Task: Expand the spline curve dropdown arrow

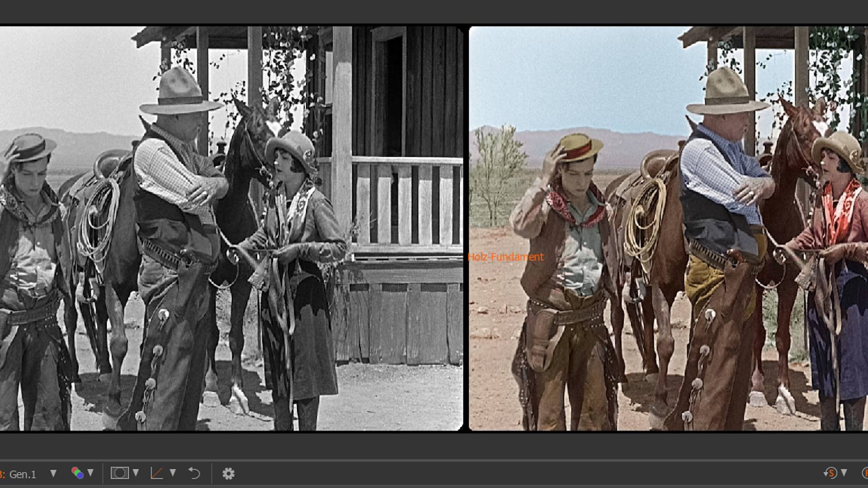Action: 173,473
